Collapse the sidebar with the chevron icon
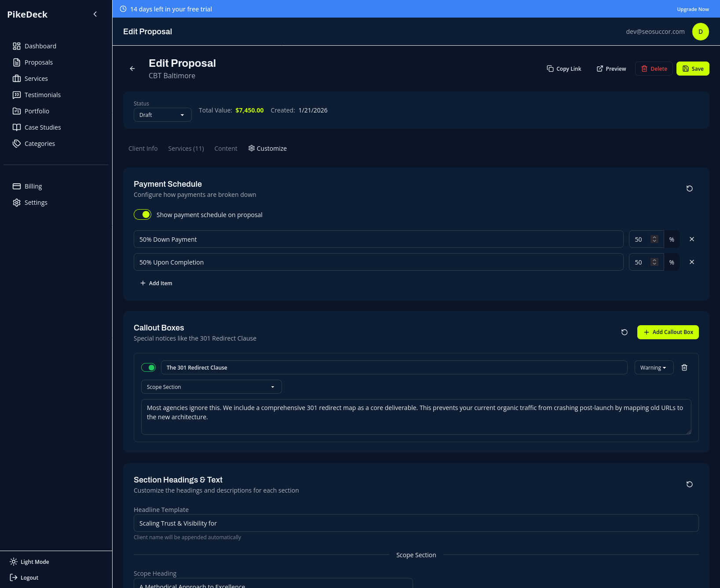The image size is (720, 588). point(95,14)
